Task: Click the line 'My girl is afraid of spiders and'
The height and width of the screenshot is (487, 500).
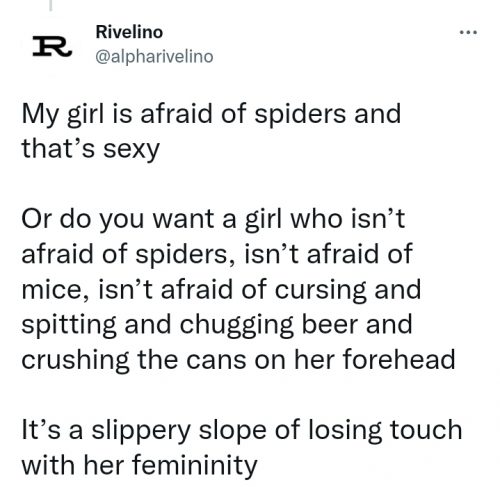Action: [211, 115]
